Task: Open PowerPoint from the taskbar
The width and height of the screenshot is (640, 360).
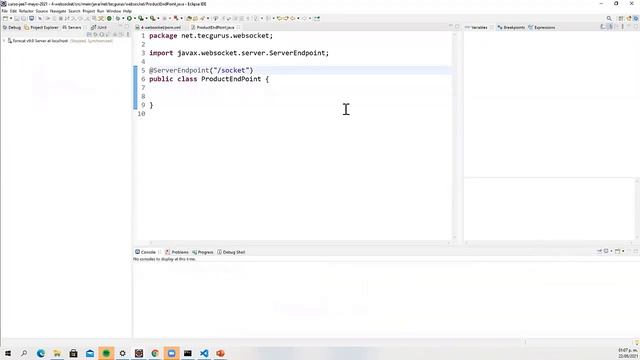Action: coord(220,353)
